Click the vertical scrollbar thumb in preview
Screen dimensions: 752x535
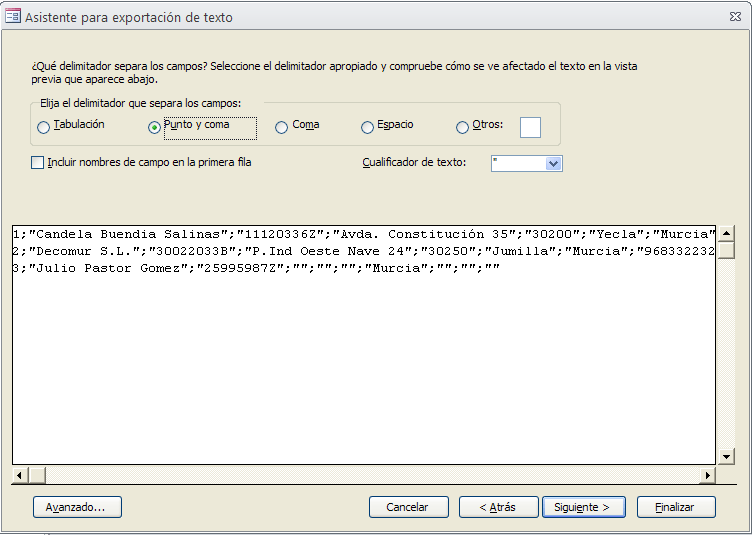point(726,250)
